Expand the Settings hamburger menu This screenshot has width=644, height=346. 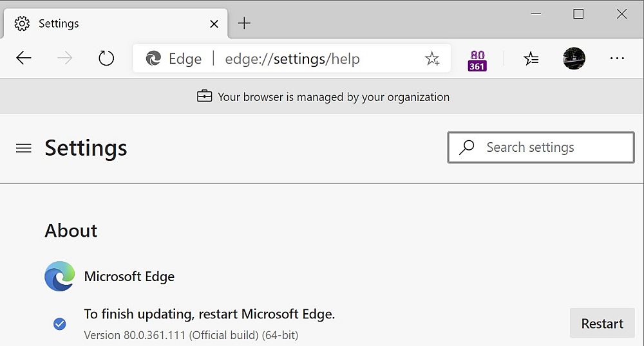pos(24,149)
